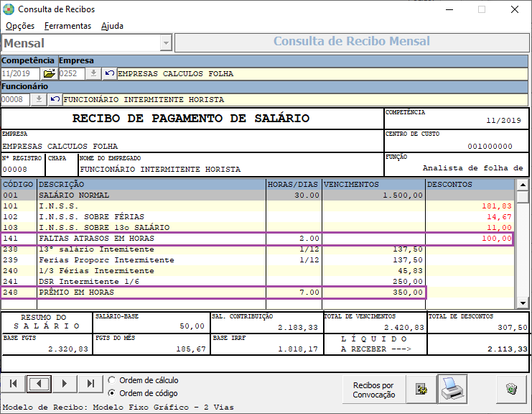Click the earnings value 350,00
Image resolution: width=532 pixels, height=414 pixels.
click(x=408, y=293)
